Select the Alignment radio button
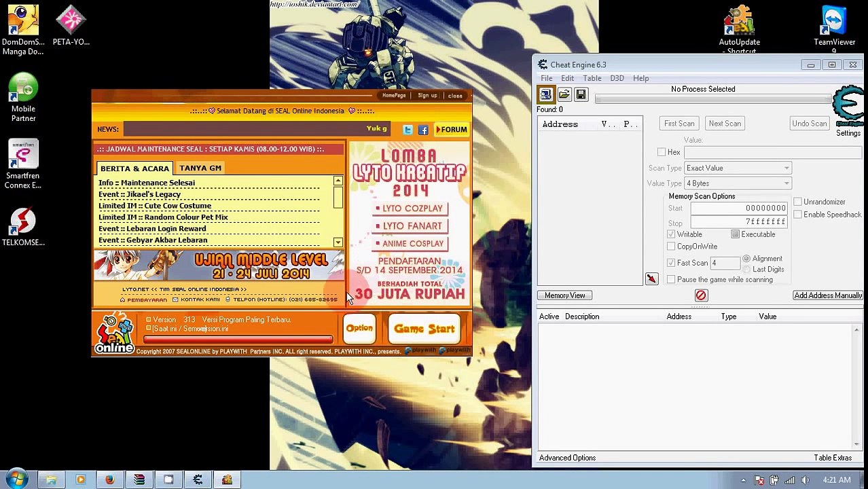The image size is (868, 489). [746, 259]
